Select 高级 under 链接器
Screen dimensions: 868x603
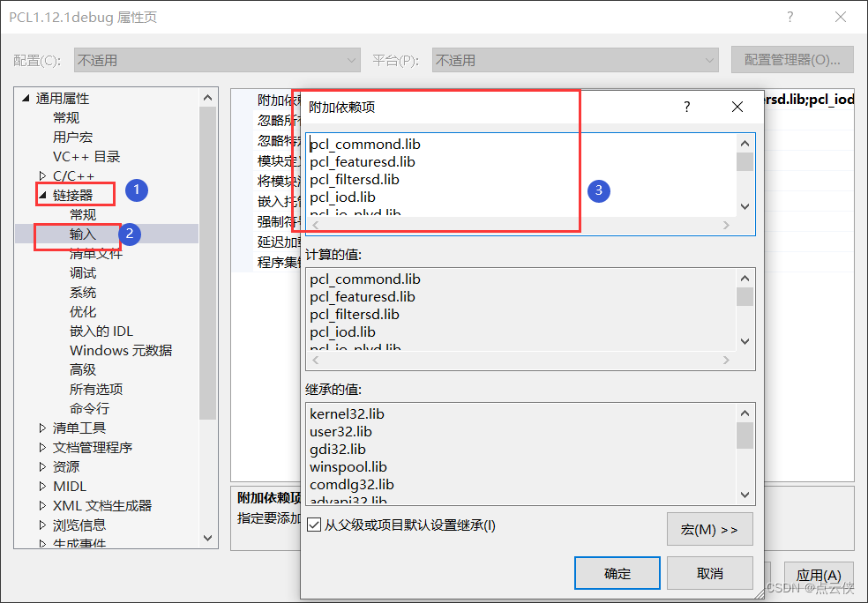(x=83, y=369)
